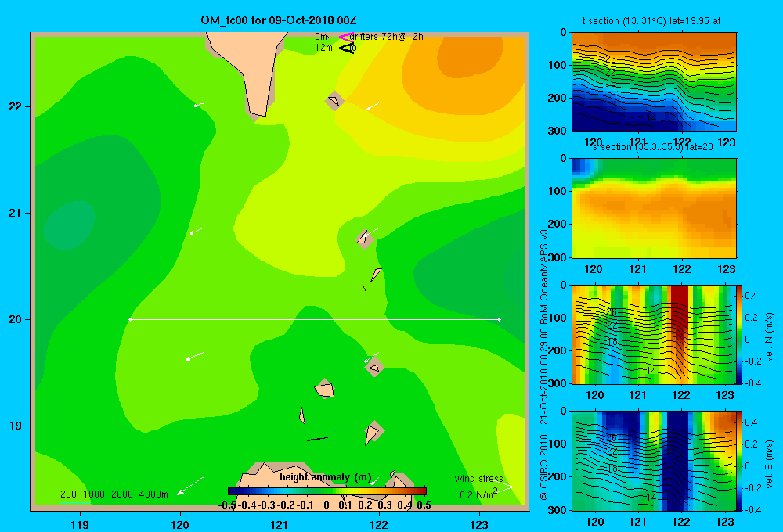Click the height anomaly color bar

[327, 491]
